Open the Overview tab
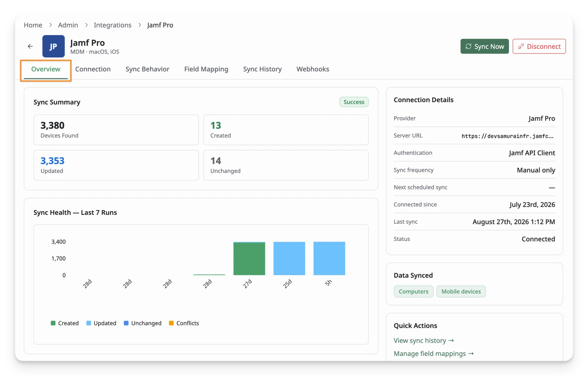 click(x=46, y=69)
